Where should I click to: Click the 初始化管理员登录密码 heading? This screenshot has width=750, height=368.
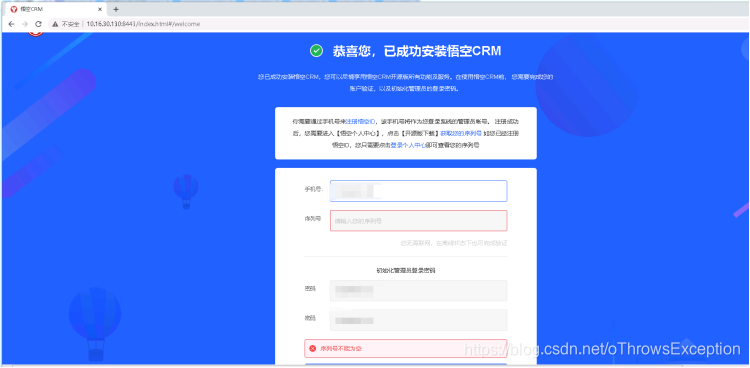click(x=406, y=270)
